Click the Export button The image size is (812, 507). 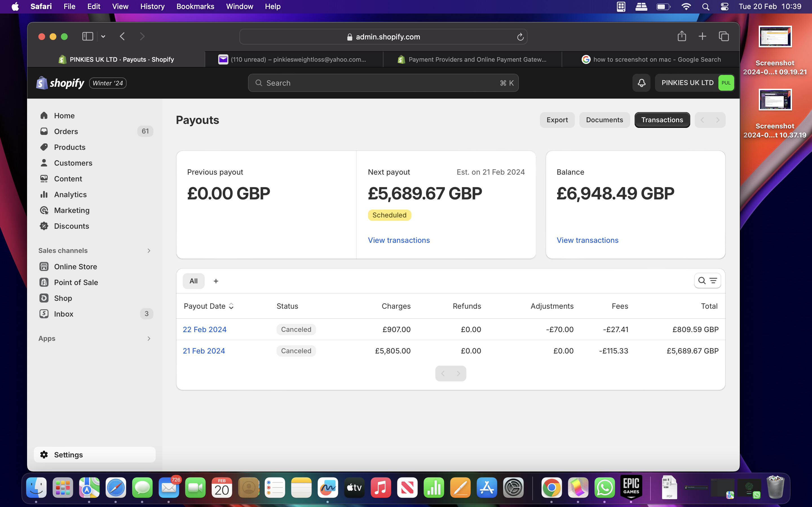coord(557,120)
